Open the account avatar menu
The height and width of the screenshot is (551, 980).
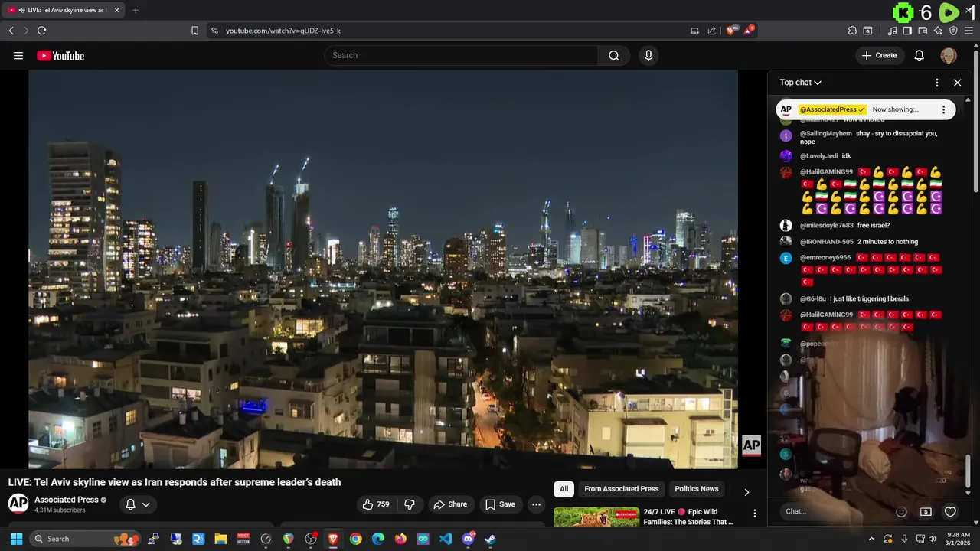pos(949,55)
